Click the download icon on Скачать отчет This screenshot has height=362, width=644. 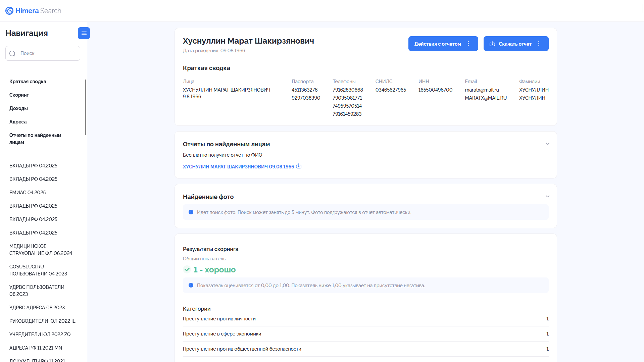point(492,44)
